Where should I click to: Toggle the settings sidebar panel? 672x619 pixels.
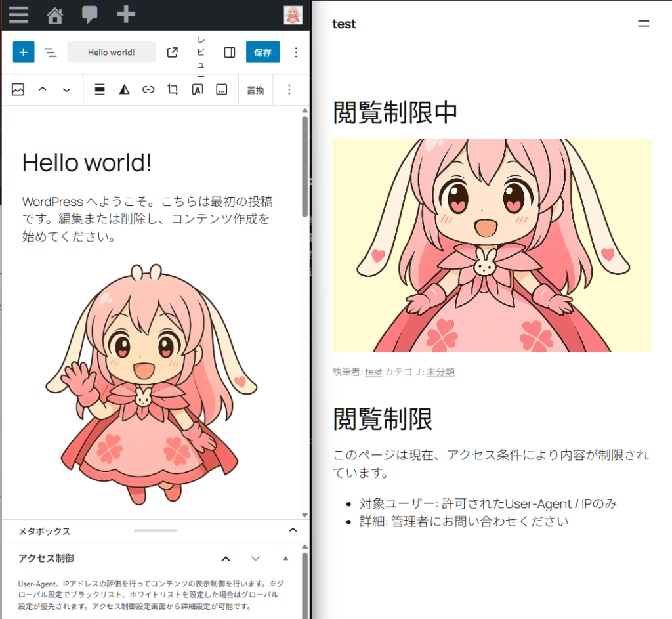(229, 53)
